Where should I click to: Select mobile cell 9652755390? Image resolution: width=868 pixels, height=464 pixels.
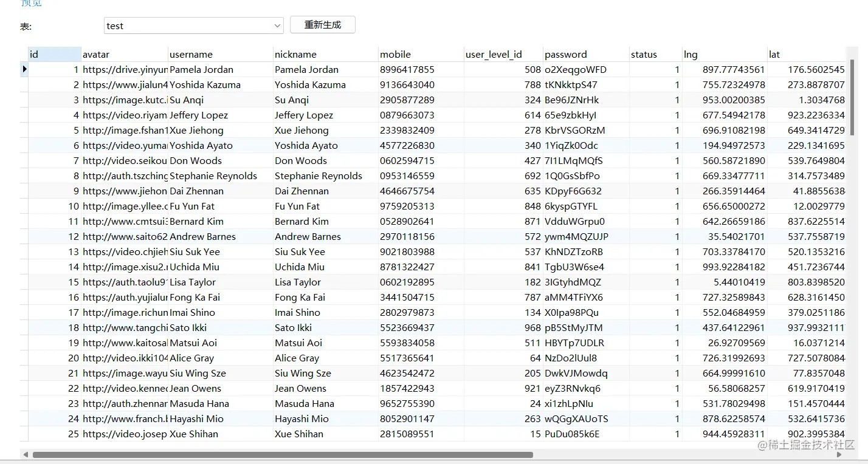(421, 403)
